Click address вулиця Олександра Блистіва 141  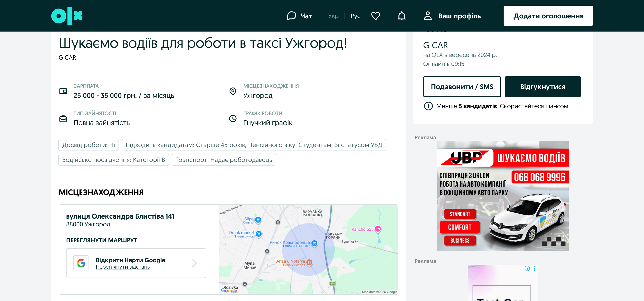[x=120, y=216]
